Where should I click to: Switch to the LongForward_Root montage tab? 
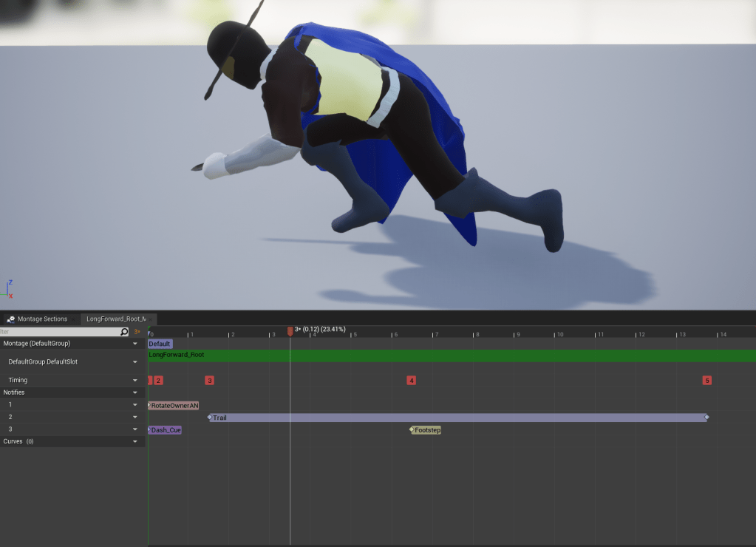pos(115,319)
